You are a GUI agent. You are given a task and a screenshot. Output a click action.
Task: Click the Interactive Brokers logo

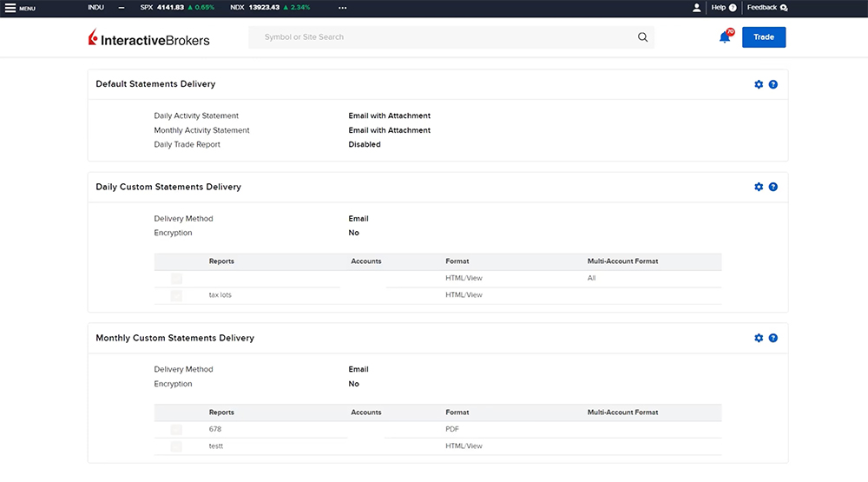pos(148,39)
